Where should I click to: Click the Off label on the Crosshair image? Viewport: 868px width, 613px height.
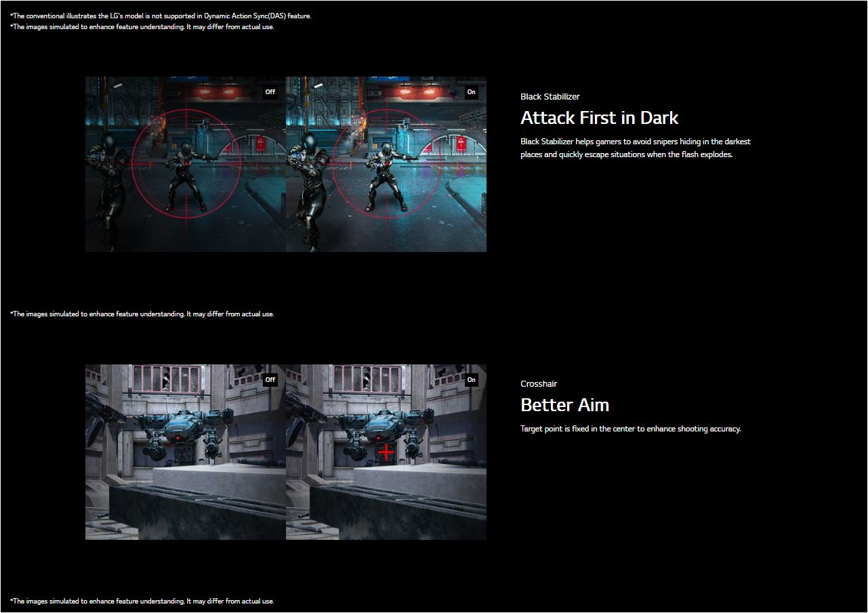(270, 380)
